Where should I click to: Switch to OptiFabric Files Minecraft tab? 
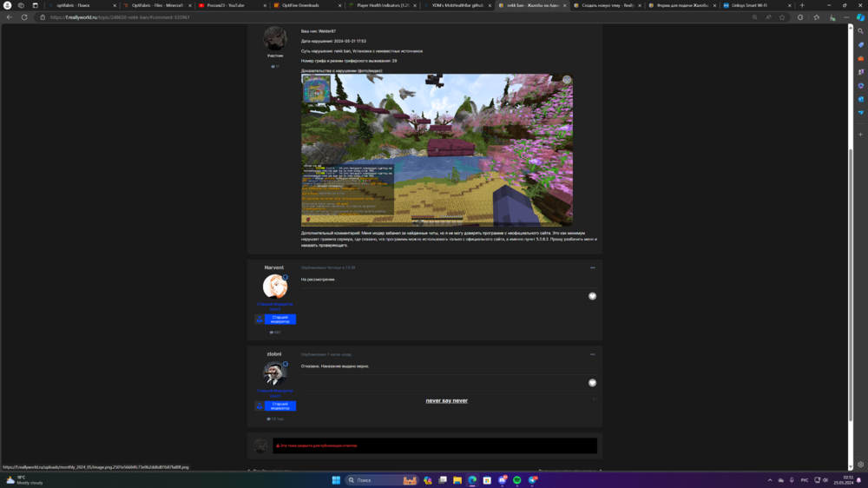[x=156, y=5]
